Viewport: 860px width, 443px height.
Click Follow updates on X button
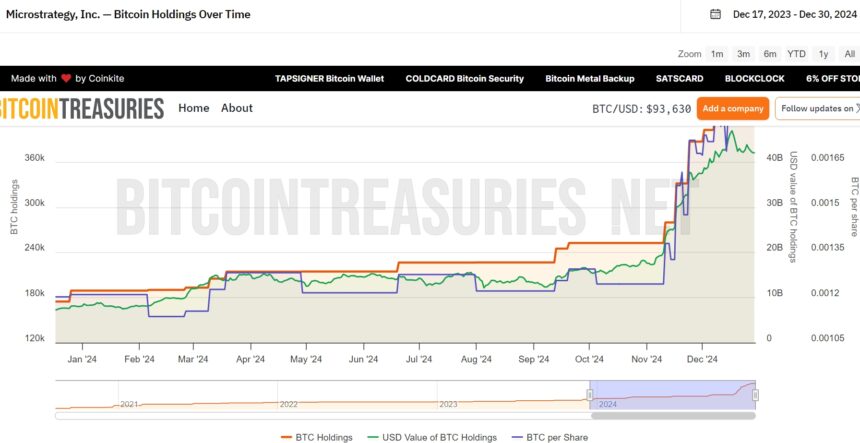(818, 109)
